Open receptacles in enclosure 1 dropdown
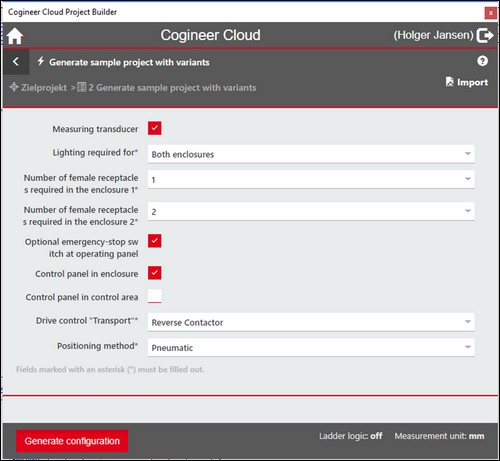 (311, 179)
